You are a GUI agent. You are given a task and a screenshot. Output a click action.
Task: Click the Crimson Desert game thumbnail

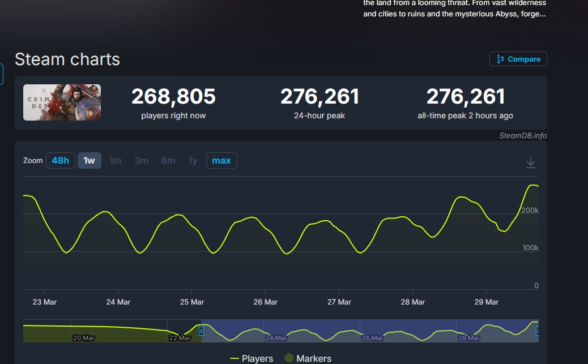coord(62,102)
